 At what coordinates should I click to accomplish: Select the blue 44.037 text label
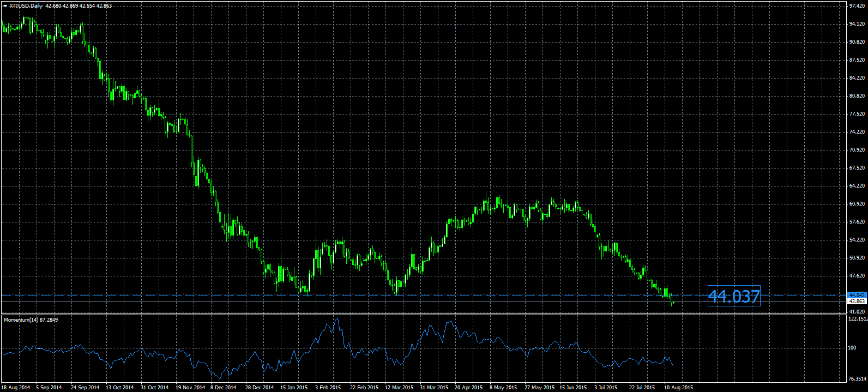tap(733, 296)
